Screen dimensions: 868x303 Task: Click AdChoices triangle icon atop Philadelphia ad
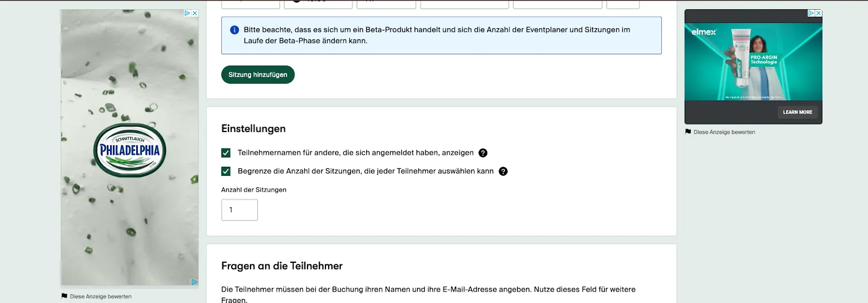click(x=188, y=13)
